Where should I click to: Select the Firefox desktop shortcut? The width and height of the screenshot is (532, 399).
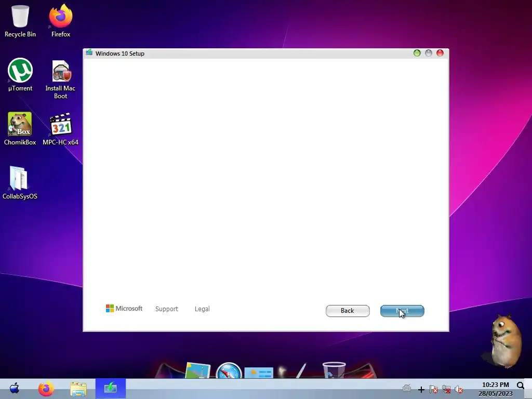(x=61, y=20)
